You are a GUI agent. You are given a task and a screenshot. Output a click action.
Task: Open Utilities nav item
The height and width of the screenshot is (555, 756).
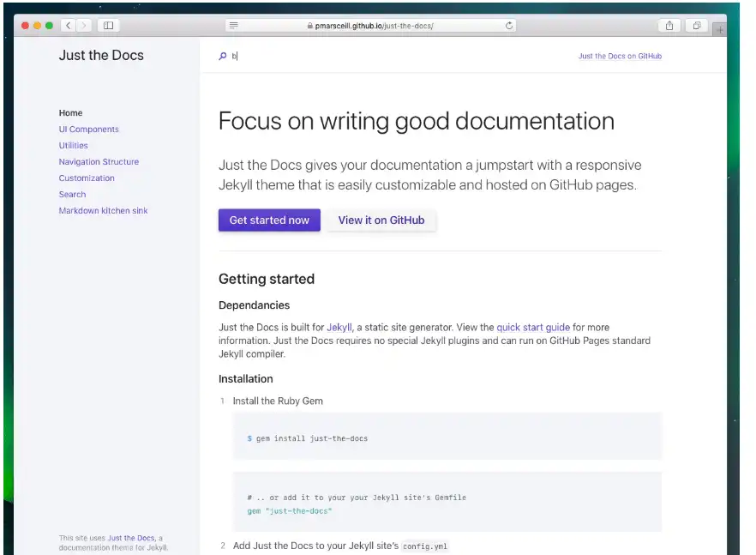click(x=74, y=145)
